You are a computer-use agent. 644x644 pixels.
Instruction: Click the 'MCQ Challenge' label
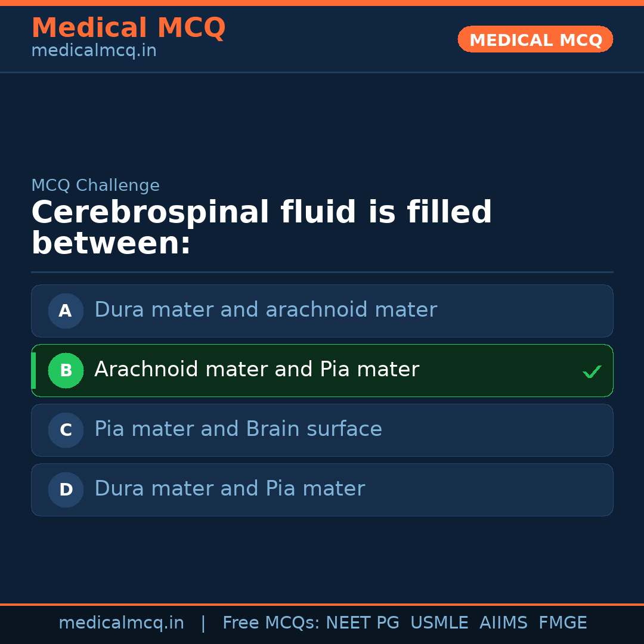[x=95, y=185]
